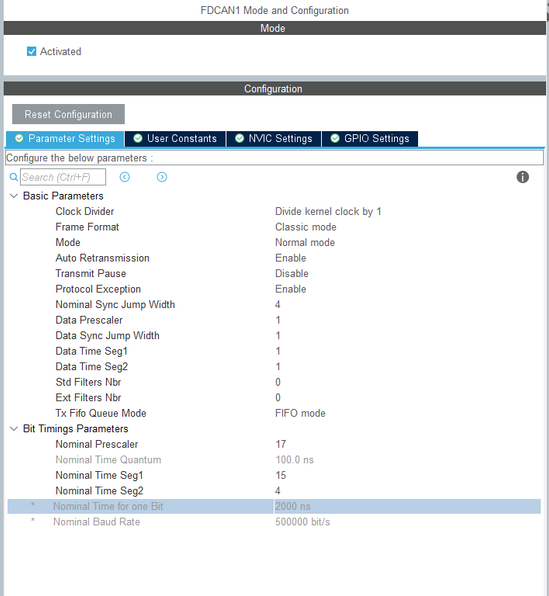Select the Tx Fifo Queue Mode row
Viewport: 549px width, 596px height.
(x=274, y=413)
